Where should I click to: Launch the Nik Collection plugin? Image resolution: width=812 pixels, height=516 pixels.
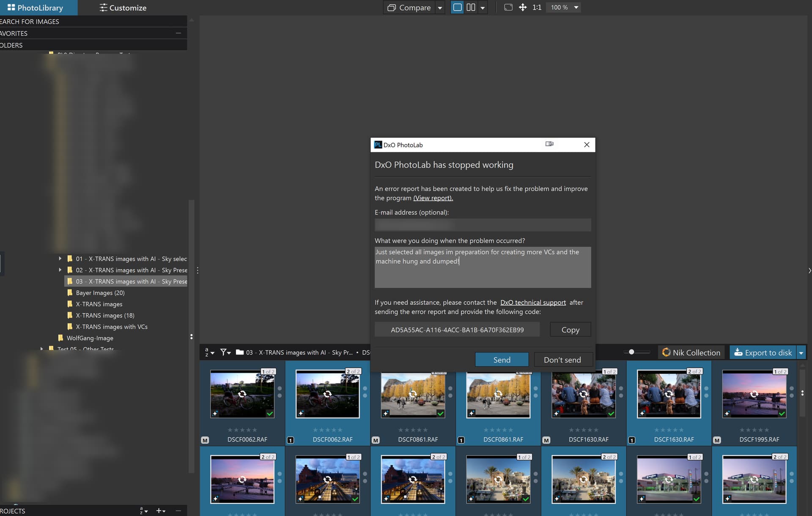click(691, 352)
